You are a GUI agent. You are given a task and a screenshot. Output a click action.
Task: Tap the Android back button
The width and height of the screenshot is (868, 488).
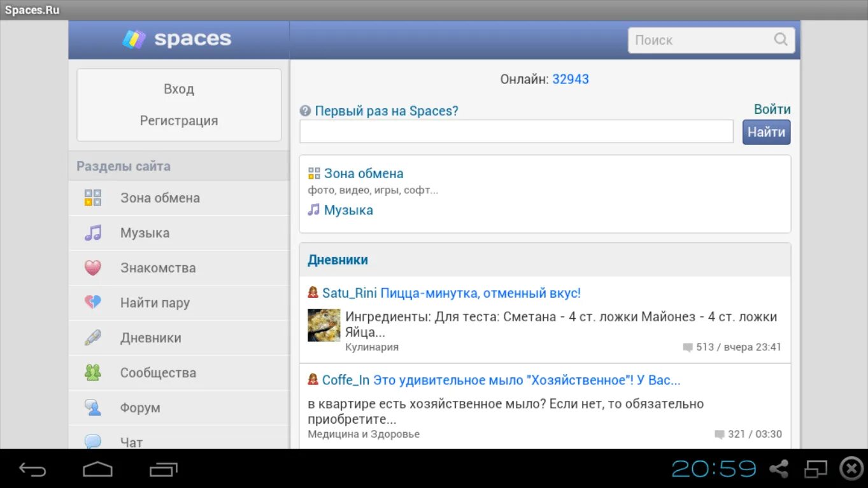[x=32, y=470]
